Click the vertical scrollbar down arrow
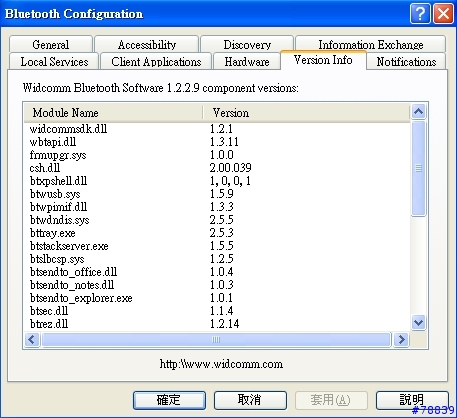Image resolution: width=457 pixels, height=418 pixels. coord(418,322)
